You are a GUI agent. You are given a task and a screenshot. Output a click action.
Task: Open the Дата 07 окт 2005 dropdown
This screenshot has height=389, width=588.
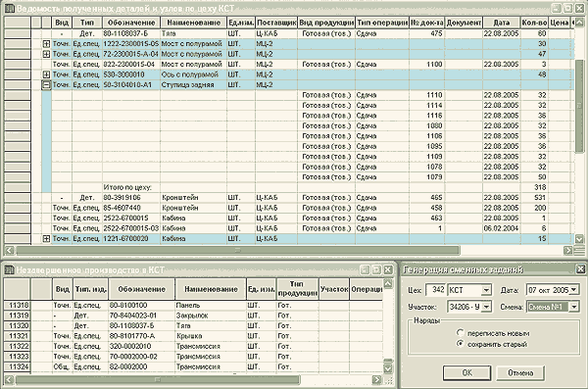point(574,290)
